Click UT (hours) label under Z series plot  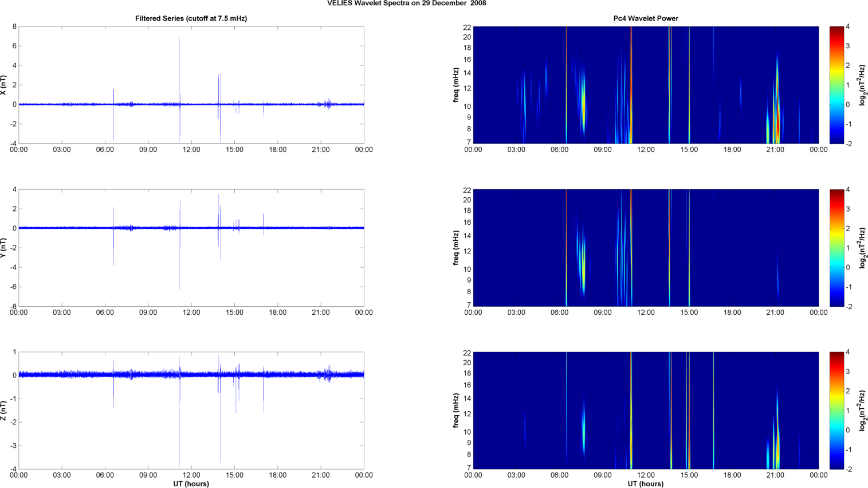tap(191, 484)
